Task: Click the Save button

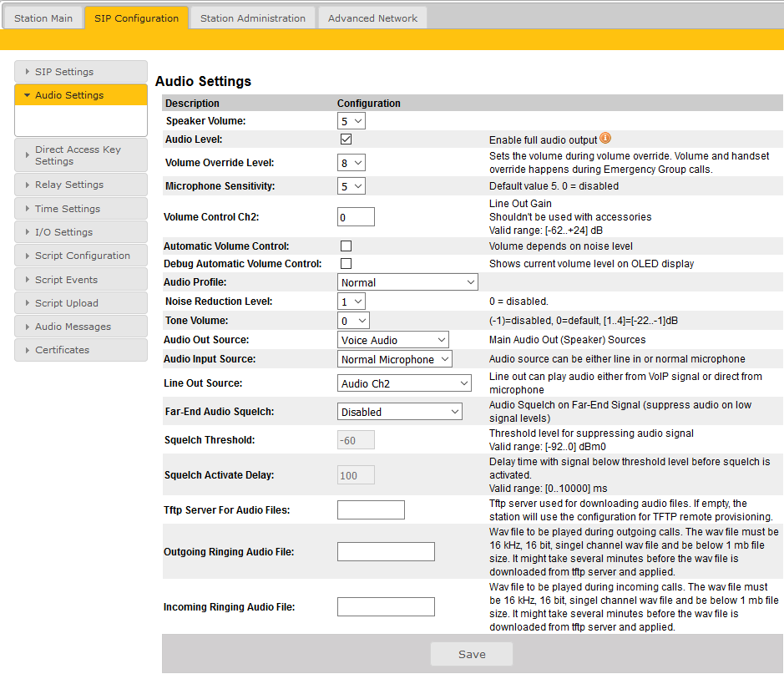Action: [472, 654]
